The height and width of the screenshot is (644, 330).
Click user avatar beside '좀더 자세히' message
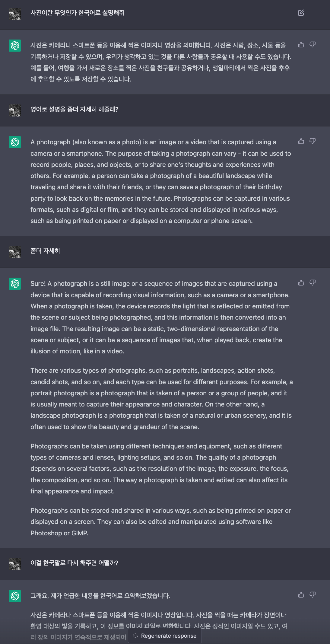click(x=15, y=252)
